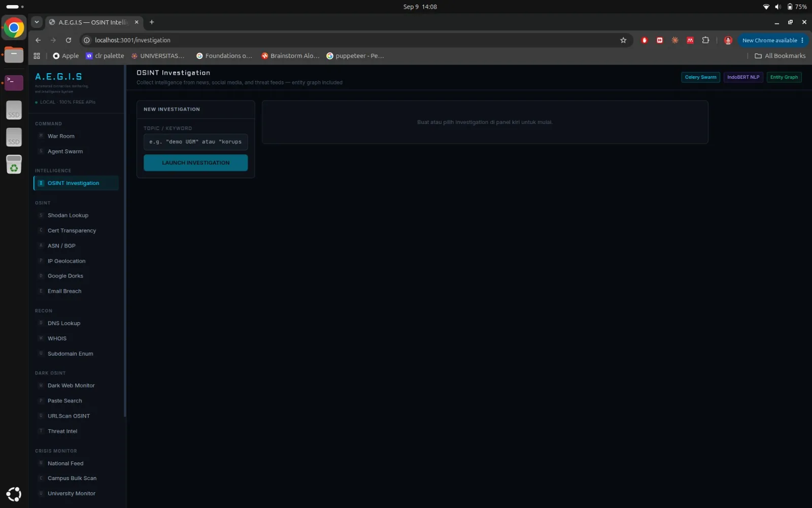Image resolution: width=812 pixels, height=508 pixels.
Task: Bookmark this page with star icon
Action: click(623, 40)
